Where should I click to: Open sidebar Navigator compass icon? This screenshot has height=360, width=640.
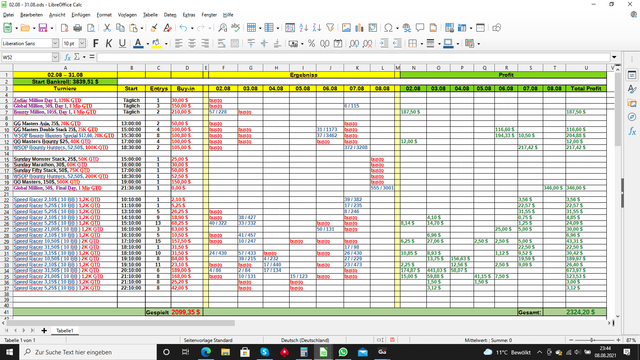[632, 117]
